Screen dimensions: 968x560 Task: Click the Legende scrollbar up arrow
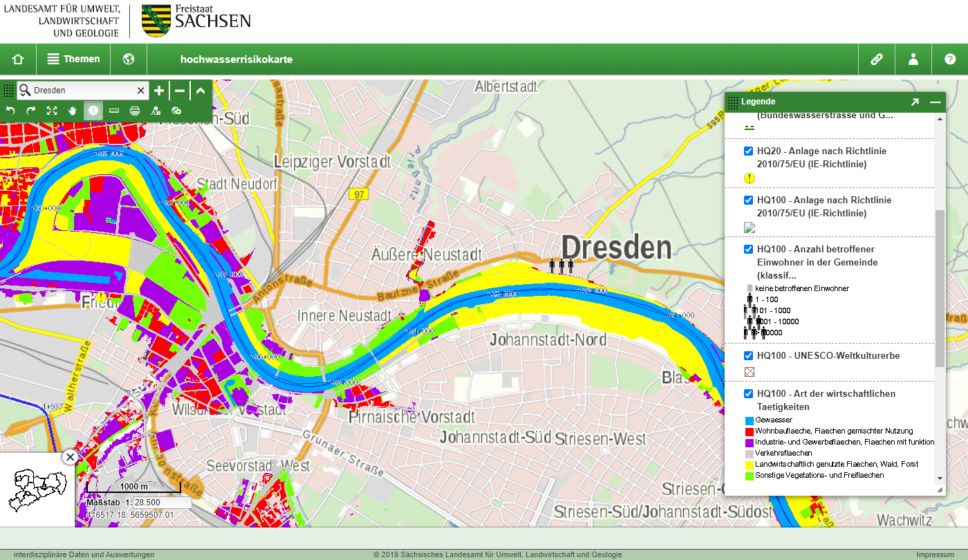[940, 119]
